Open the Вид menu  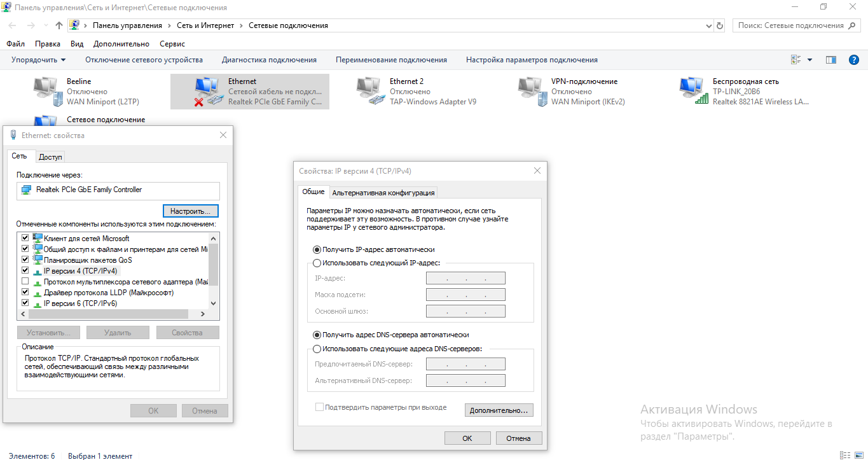tap(77, 44)
